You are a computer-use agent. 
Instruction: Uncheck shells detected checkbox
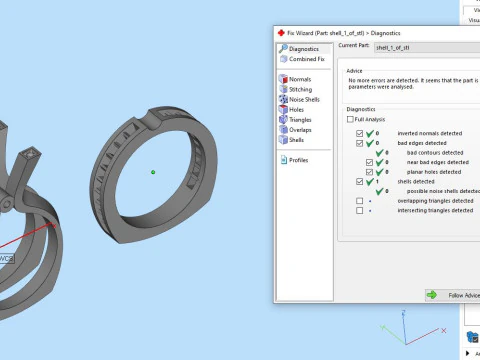pos(359,182)
